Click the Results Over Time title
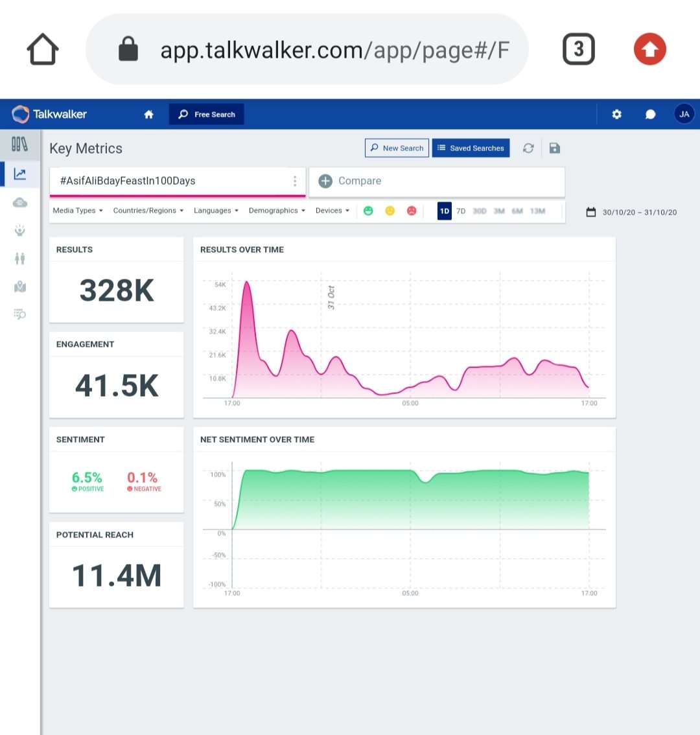700x735 pixels. coord(242,250)
